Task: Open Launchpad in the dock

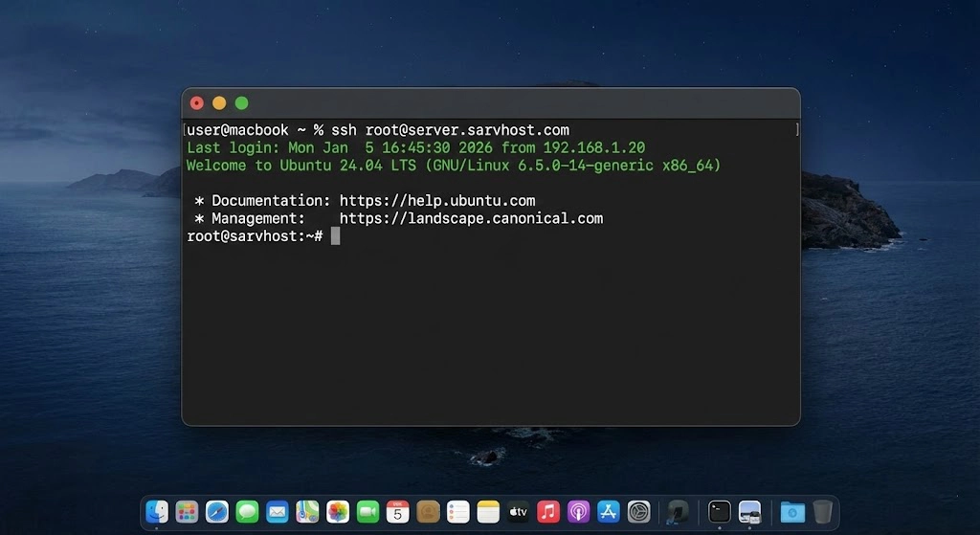Action: (187, 512)
